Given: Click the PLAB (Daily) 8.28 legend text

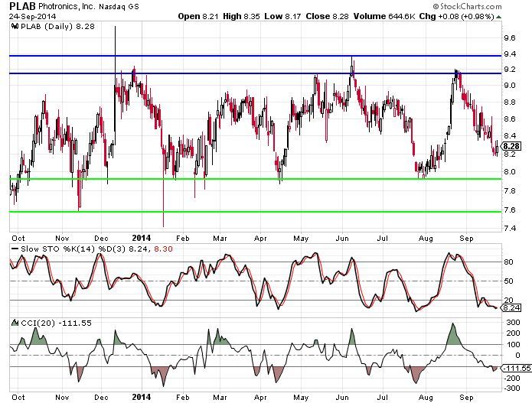Looking at the screenshot, I should click(x=57, y=27).
